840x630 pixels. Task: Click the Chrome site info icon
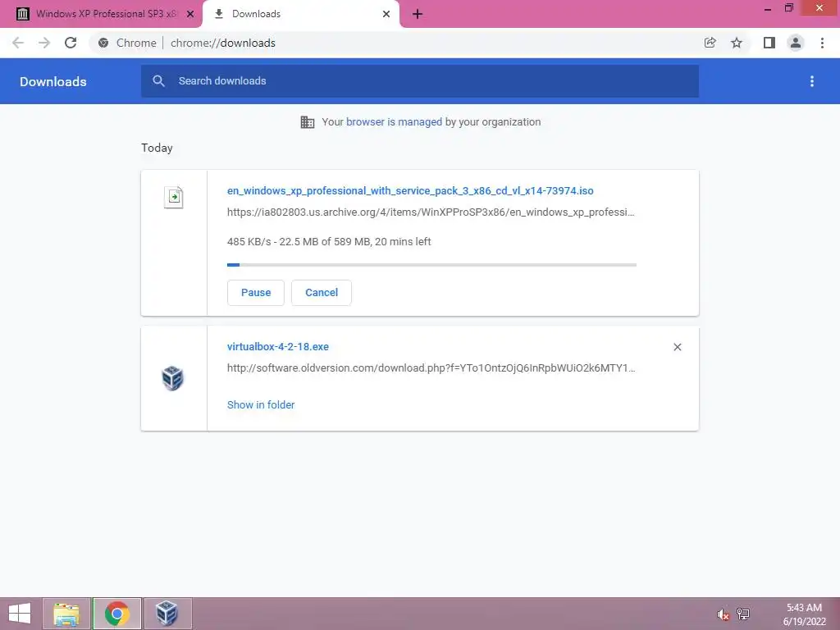pos(103,43)
